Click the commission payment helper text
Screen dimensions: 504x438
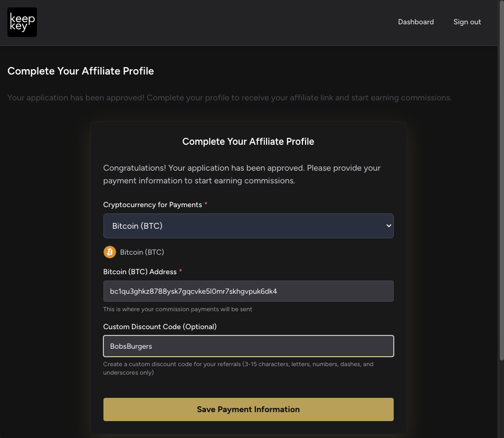pyautogui.click(x=177, y=309)
